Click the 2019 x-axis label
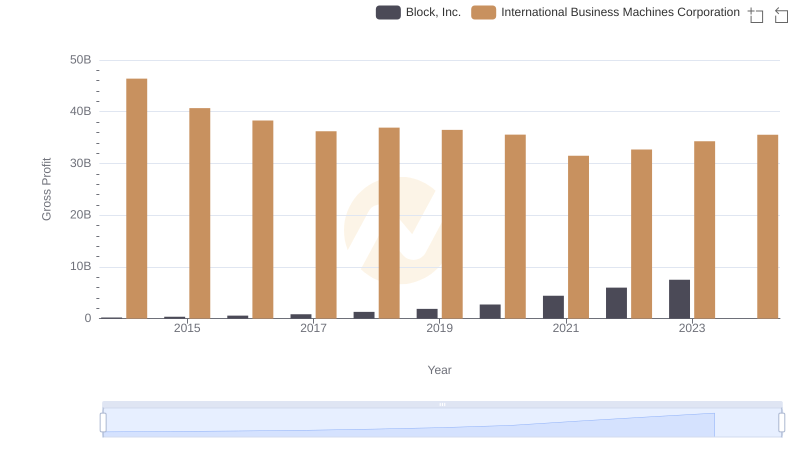Screen dimensions: 800x461 click(x=439, y=328)
